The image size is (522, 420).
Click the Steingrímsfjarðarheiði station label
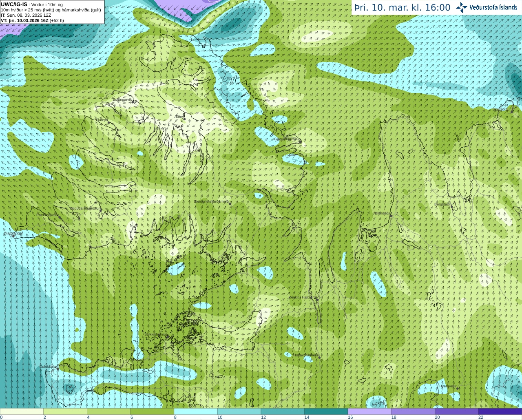(212, 201)
